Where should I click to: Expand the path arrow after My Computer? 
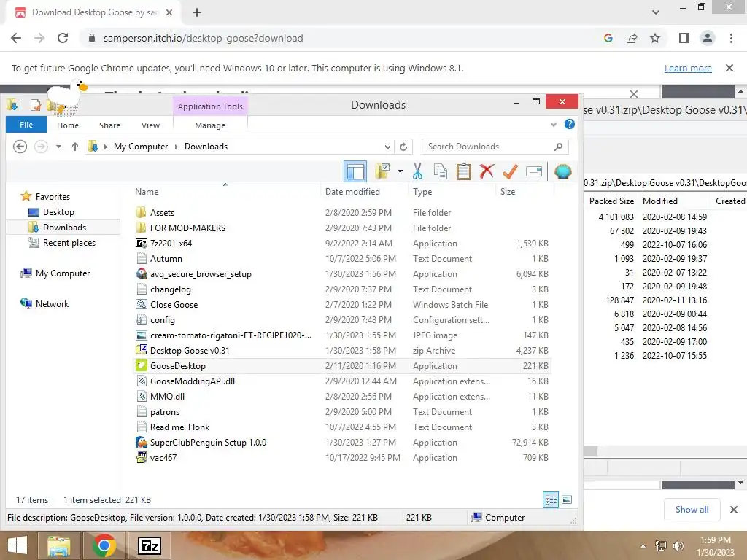[177, 147]
